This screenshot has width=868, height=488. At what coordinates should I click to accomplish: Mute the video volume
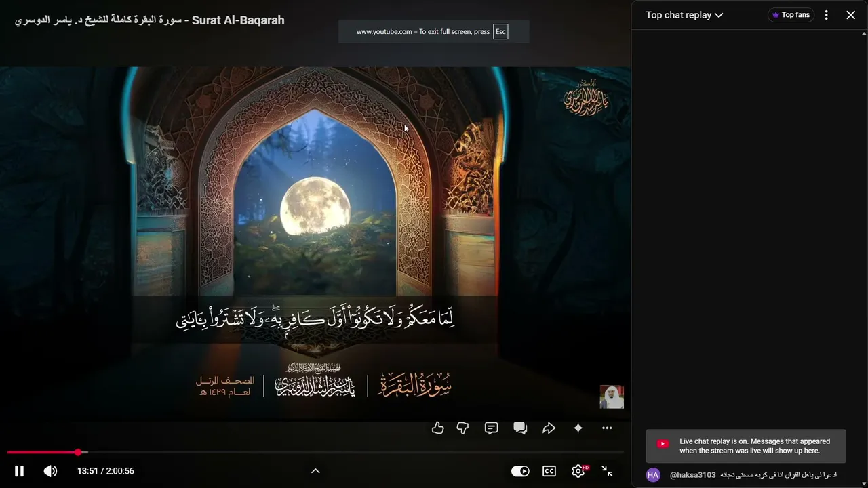pos(51,471)
